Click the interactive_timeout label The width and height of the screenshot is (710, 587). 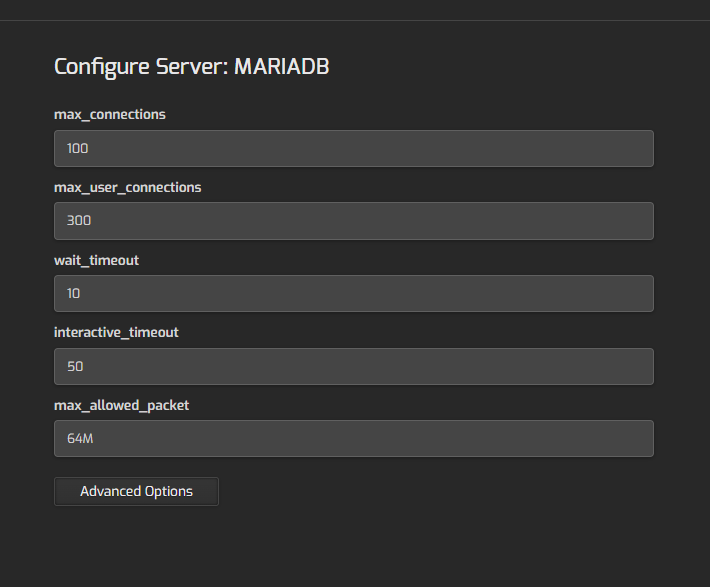click(x=116, y=332)
